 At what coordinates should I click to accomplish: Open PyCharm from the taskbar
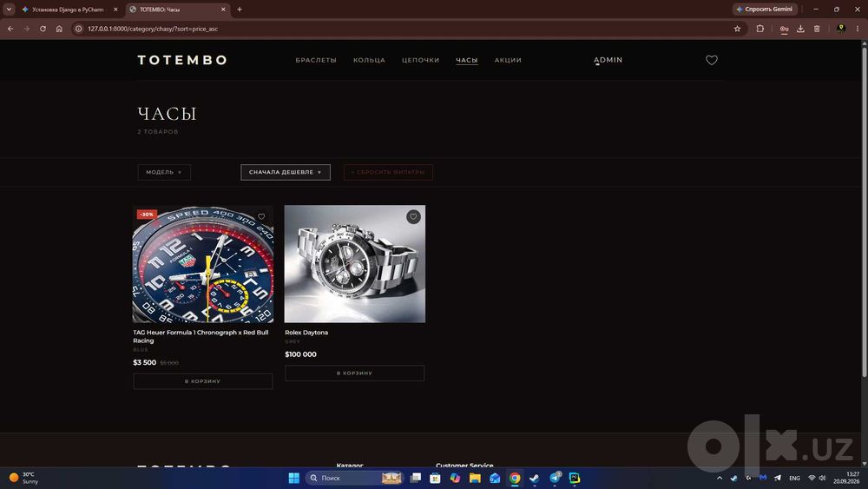[575, 478]
